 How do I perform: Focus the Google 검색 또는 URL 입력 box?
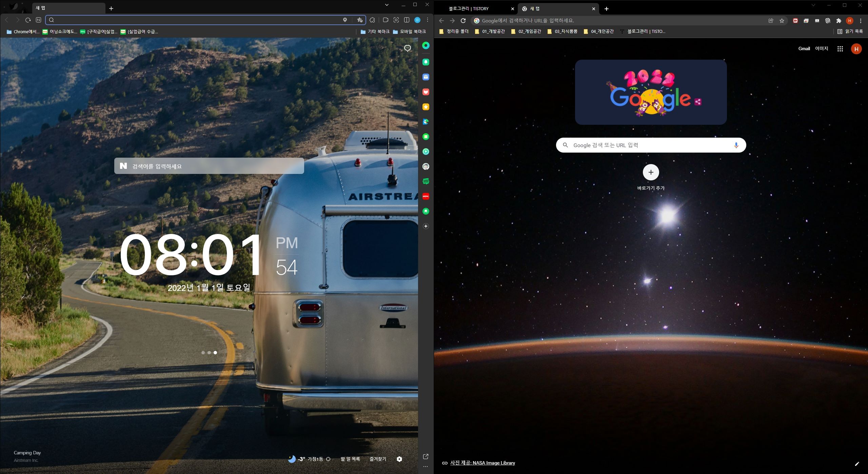pyautogui.click(x=651, y=145)
